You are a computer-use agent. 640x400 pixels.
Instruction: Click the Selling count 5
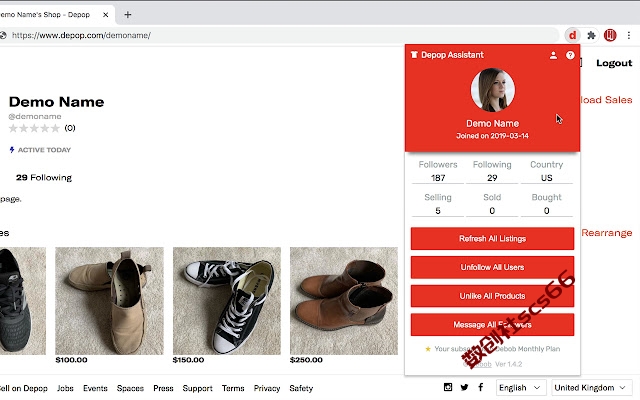pos(438,211)
